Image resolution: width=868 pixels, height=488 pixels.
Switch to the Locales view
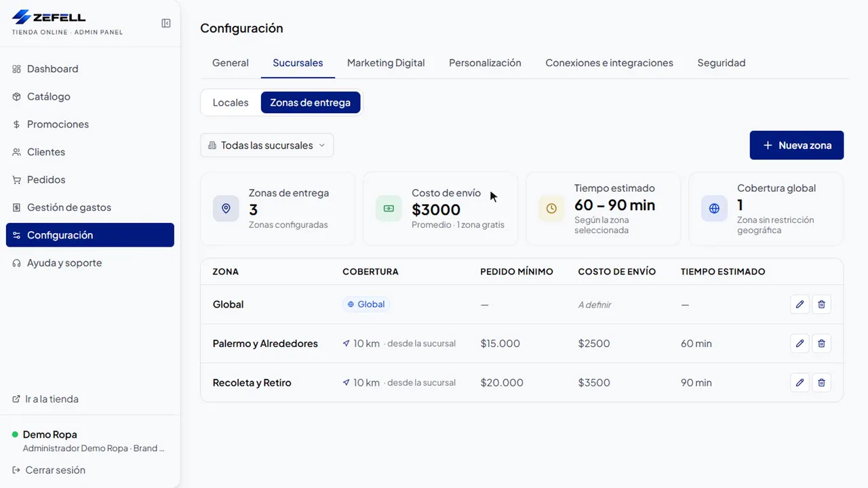tap(231, 103)
